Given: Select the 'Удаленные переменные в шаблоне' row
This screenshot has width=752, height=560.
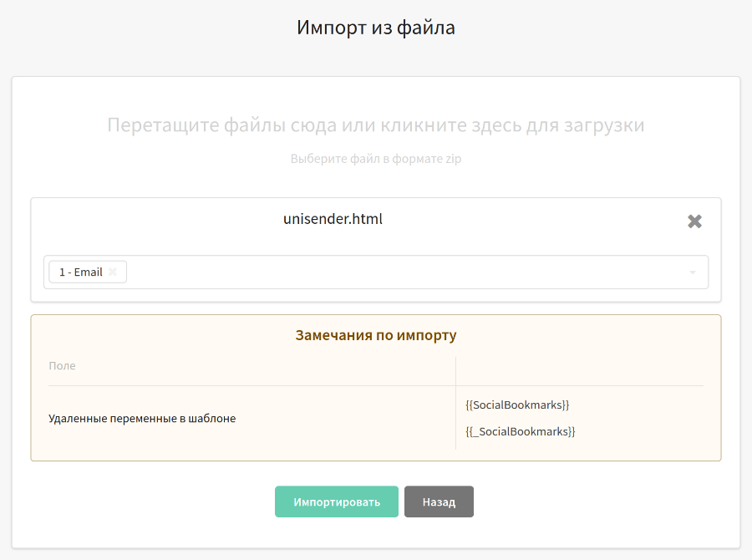Looking at the screenshot, I should (x=375, y=418).
